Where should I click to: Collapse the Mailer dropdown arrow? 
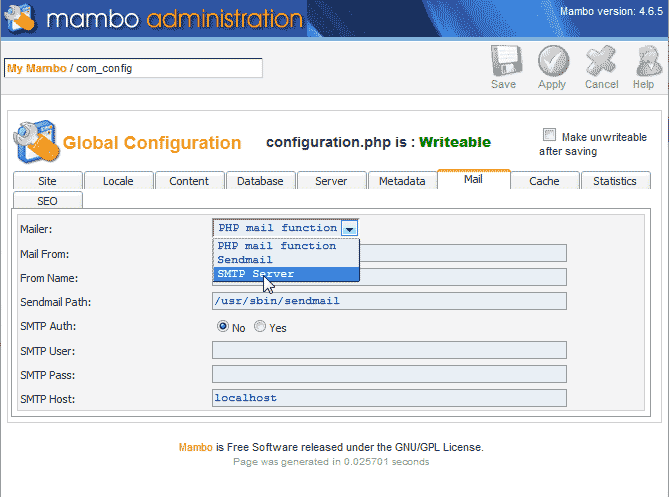coord(349,228)
